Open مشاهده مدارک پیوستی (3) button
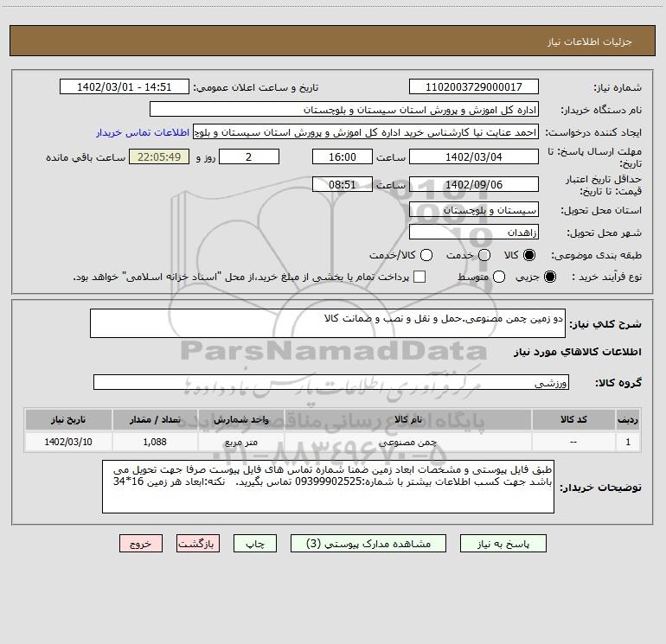Image resolution: width=666 pixels, height=644 pixels. click(x=368, y=544)
